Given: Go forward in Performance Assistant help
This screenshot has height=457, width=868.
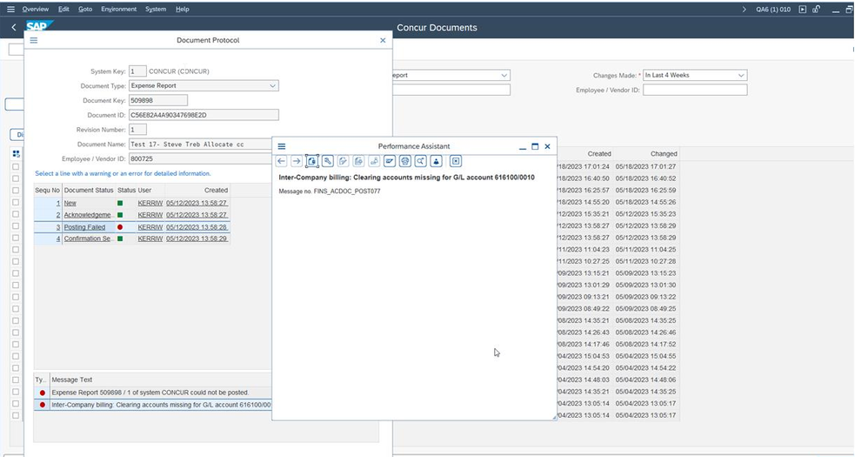Looking at the screenshot, I should 297,161.
